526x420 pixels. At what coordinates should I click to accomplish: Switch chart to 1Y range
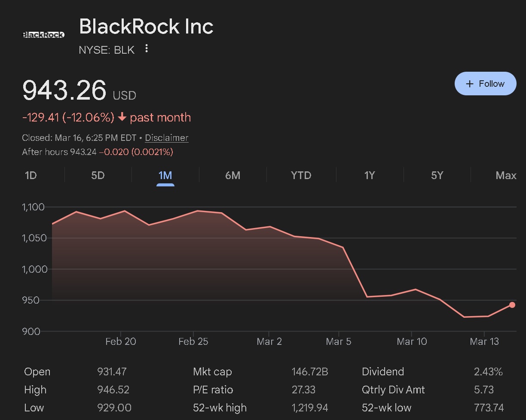[x=370, y=175]
